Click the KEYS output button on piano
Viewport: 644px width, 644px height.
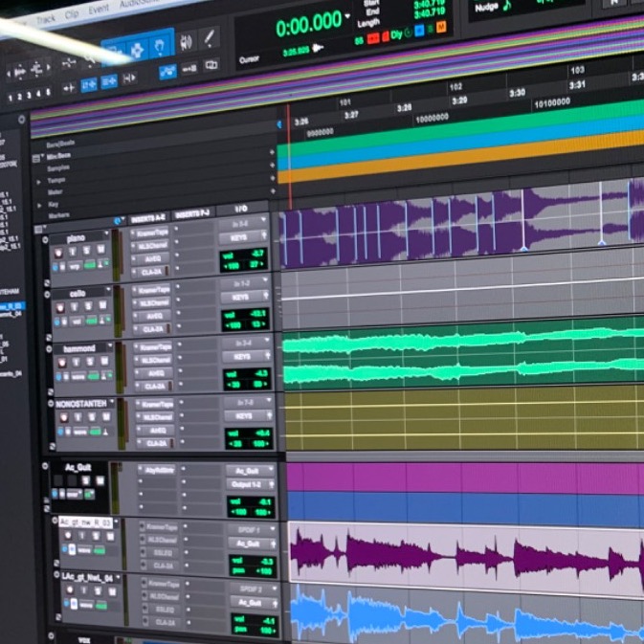233,237
